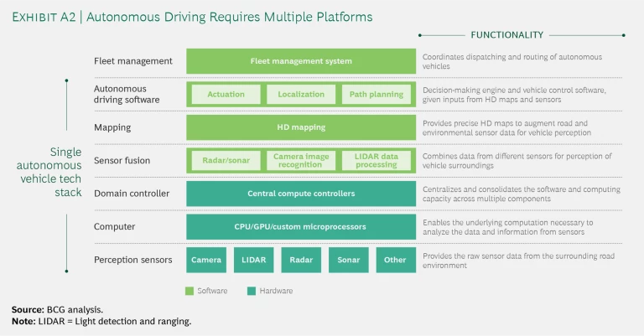Select the Localization box
The image size is (644, 336).
coord(300,94)
